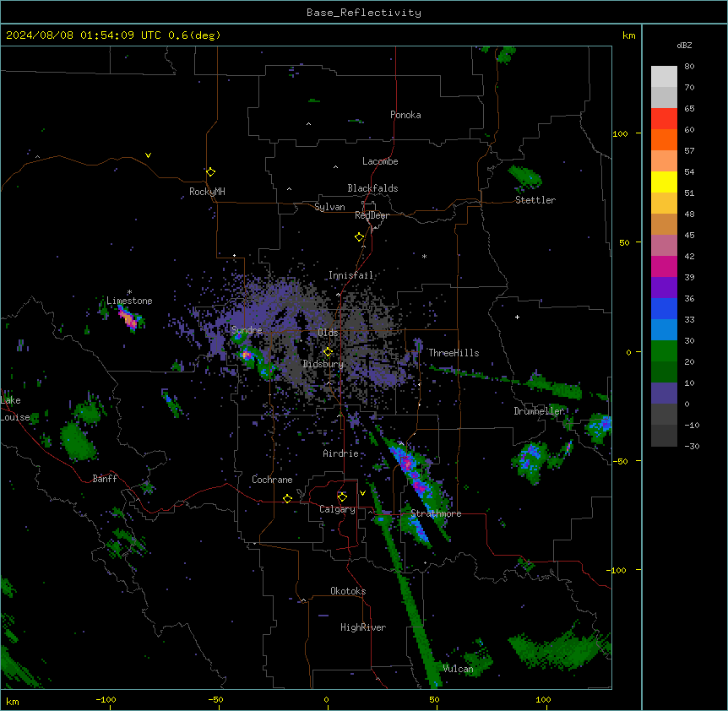
Task: Click the magenta storm core south of Sundre
Action: pos(247,355)
